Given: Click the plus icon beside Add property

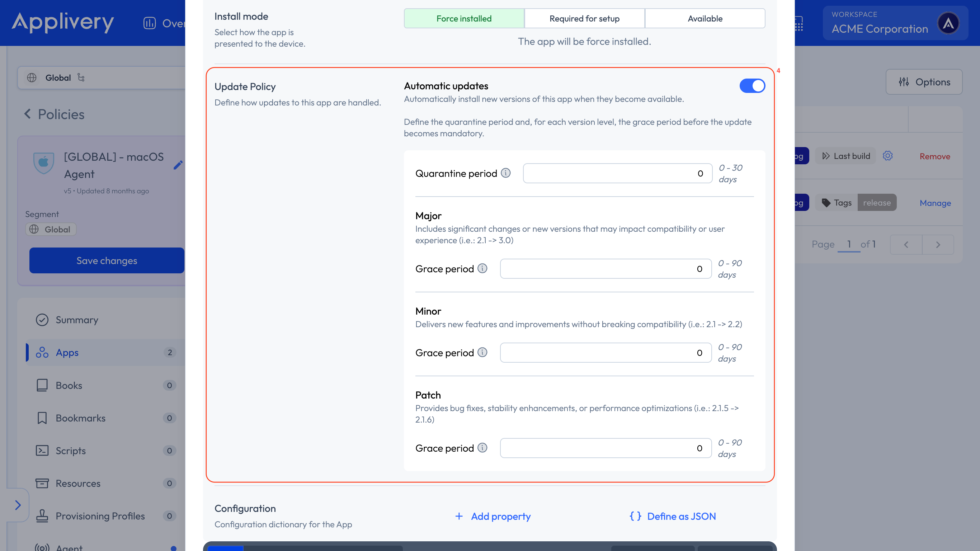Looking at the screenshot, I should coord(459,516).
